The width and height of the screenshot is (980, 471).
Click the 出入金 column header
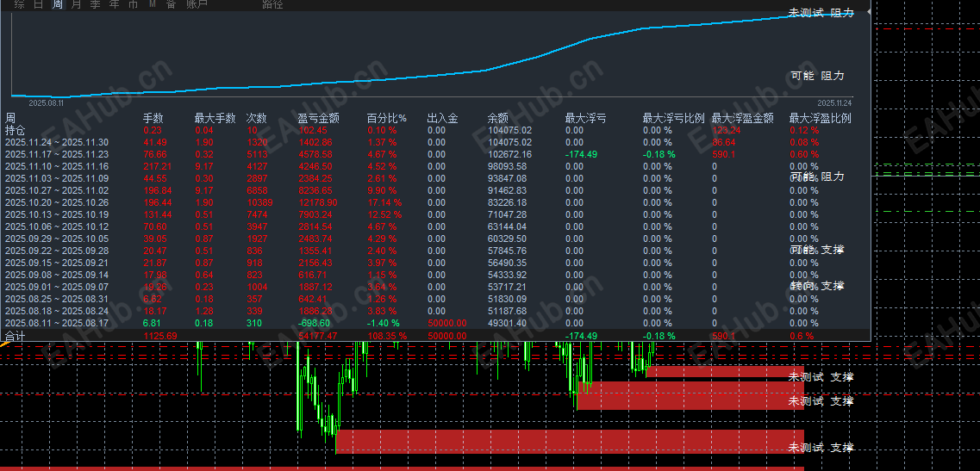coord(442,118)
